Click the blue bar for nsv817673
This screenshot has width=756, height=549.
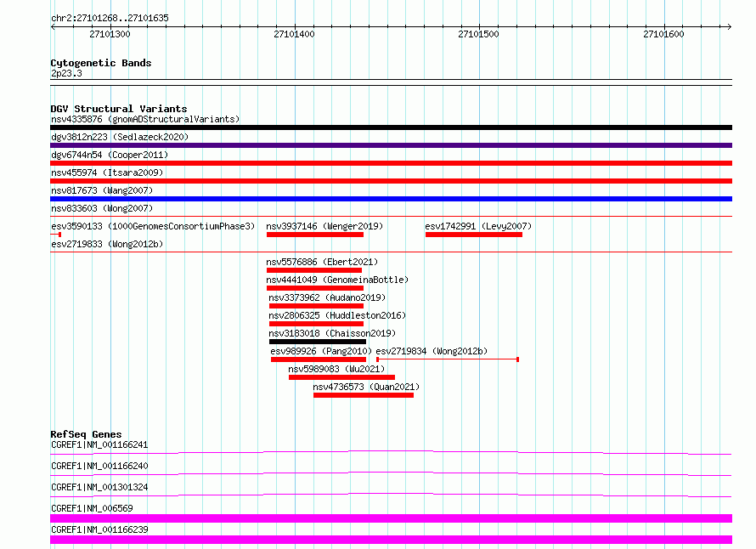(x=391, y=199)
